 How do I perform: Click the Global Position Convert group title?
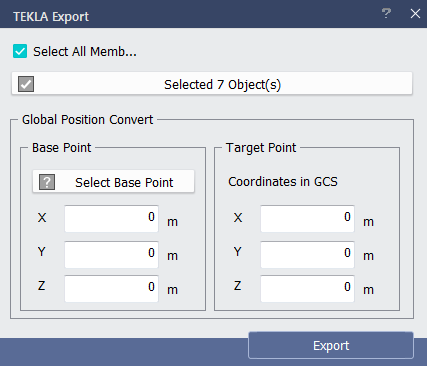[x=87, y=119]
